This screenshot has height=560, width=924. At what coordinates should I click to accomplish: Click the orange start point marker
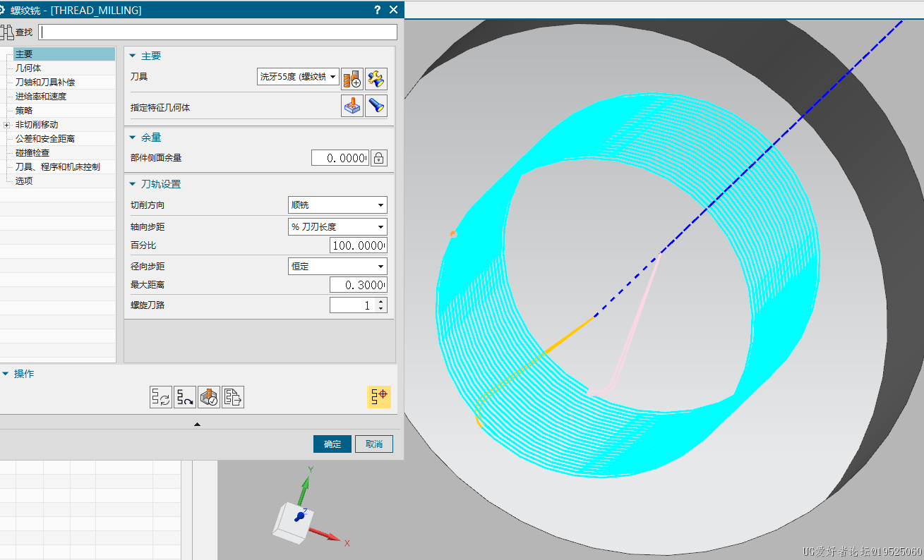tap(453, 233)
